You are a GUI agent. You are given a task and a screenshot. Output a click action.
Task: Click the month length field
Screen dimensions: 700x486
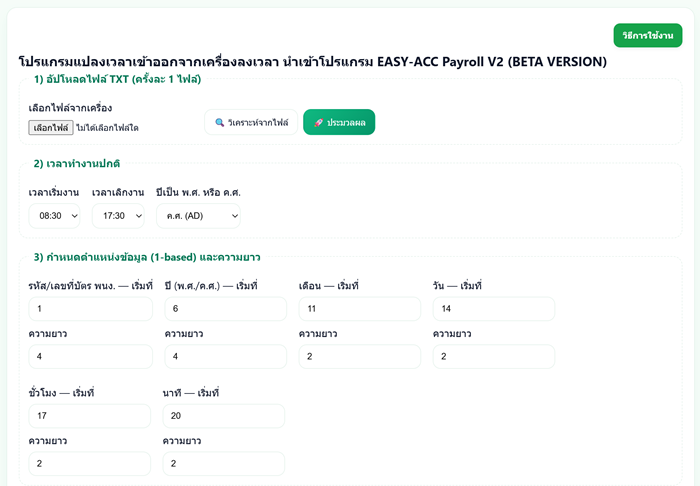pyautogui.click(x=359, y=357)
